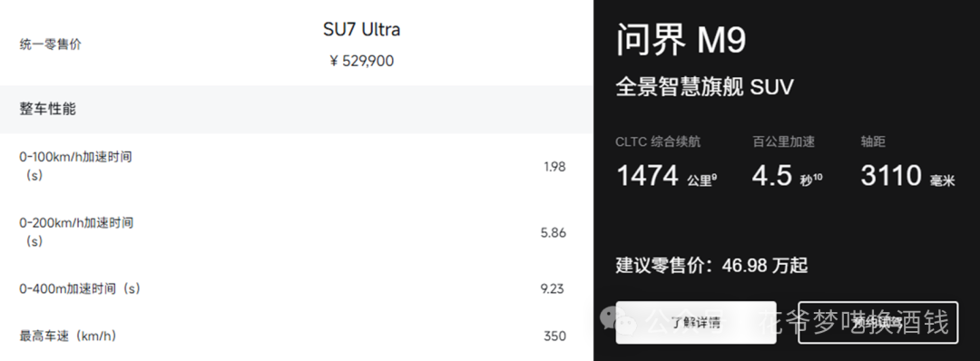Click the 1.98 acceleration value
The height and width of the screenshot is (361, 980).
[554, 167]
